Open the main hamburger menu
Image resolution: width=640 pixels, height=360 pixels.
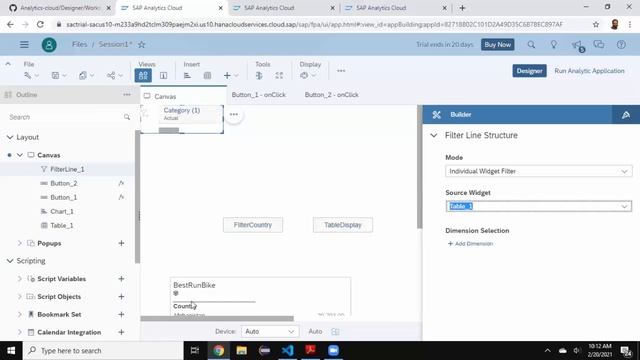coord(24,44)
